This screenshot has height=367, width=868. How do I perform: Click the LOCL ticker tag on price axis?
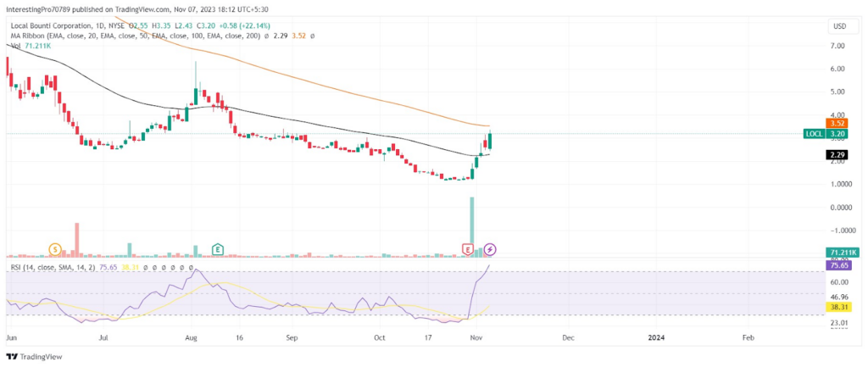(x=814, y=133)
